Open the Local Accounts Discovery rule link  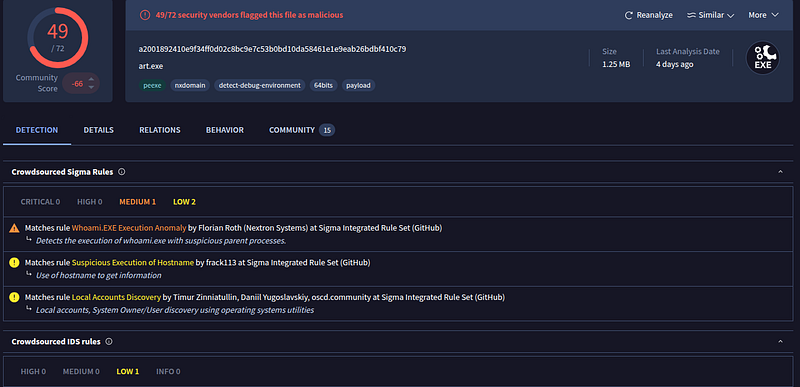[x=116, y=297]
